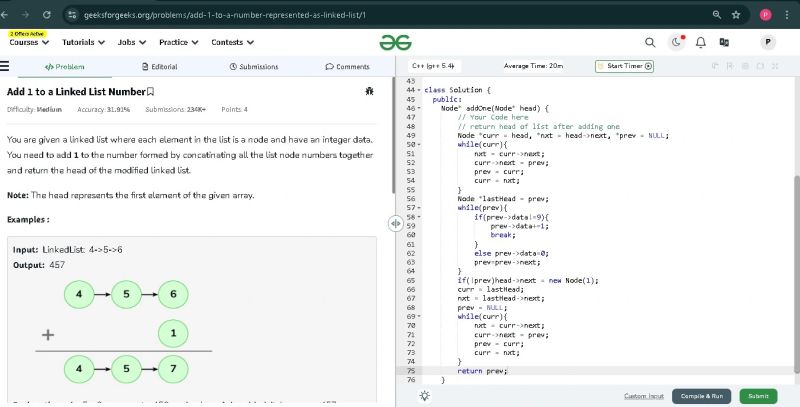Click the language translate icon
The width and height of the screenshot is (800, 407).
724,42
